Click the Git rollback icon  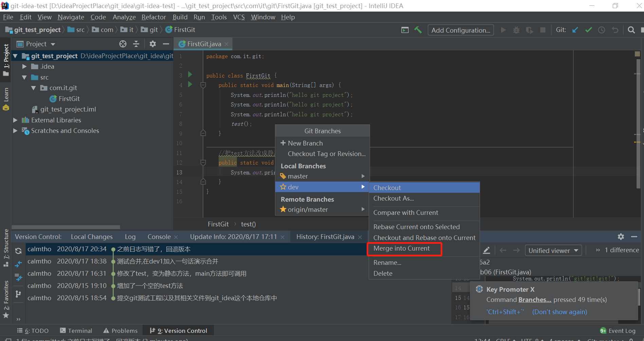point(615,30)
